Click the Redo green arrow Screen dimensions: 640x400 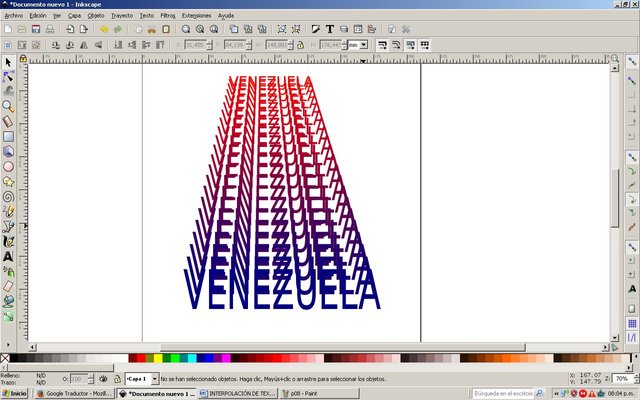coord(118,29)
